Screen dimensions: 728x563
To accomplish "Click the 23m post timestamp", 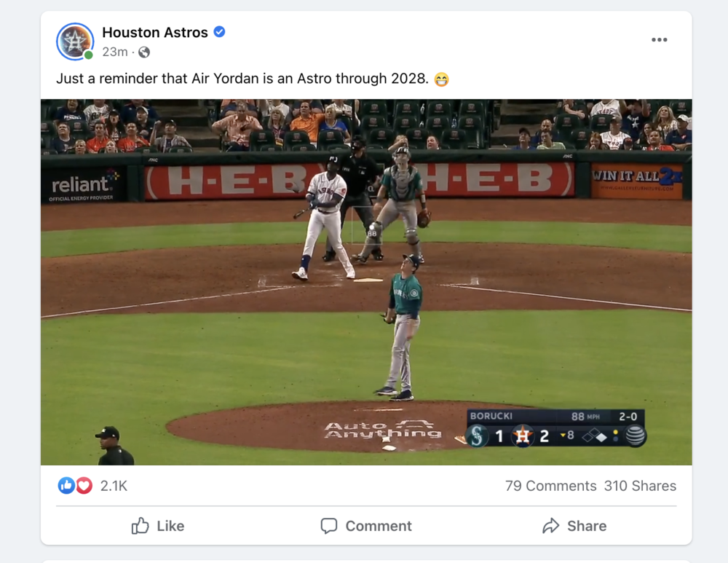I will point(115,52).
